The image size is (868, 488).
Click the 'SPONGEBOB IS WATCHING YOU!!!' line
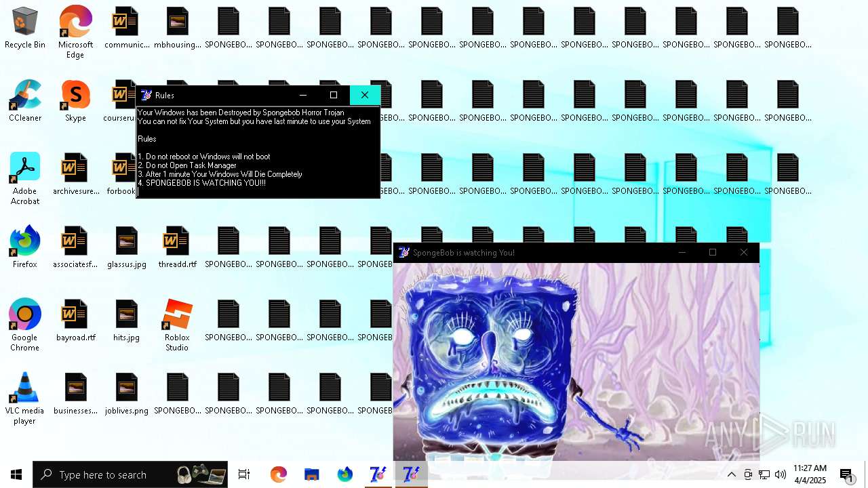tap(202, 183)
